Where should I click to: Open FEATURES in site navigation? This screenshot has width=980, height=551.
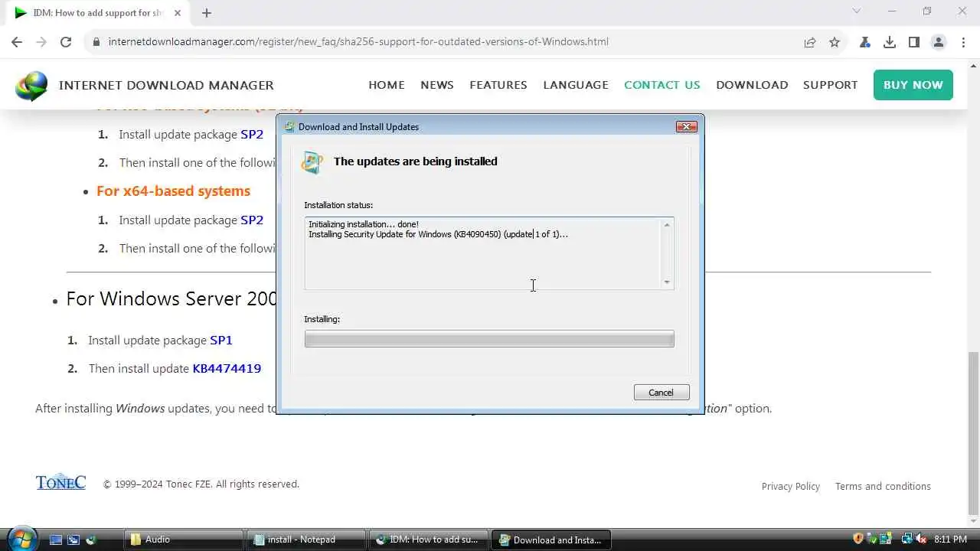click(498, 85)
